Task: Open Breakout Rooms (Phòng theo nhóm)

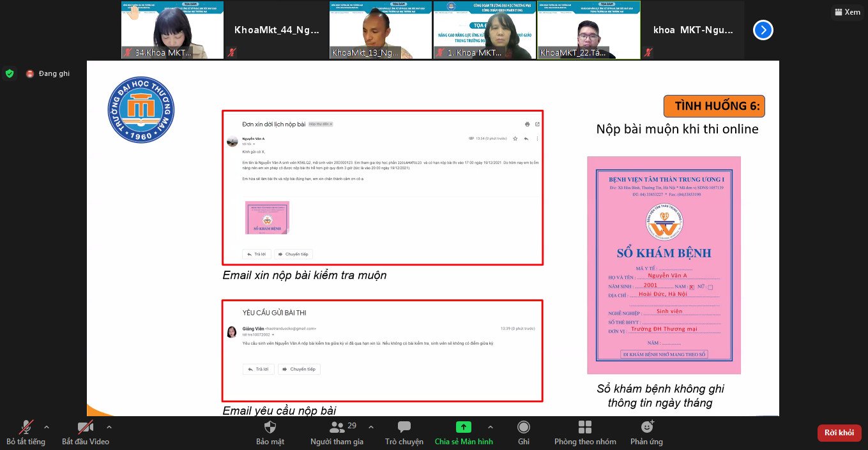Action: [x=584, y=428]
